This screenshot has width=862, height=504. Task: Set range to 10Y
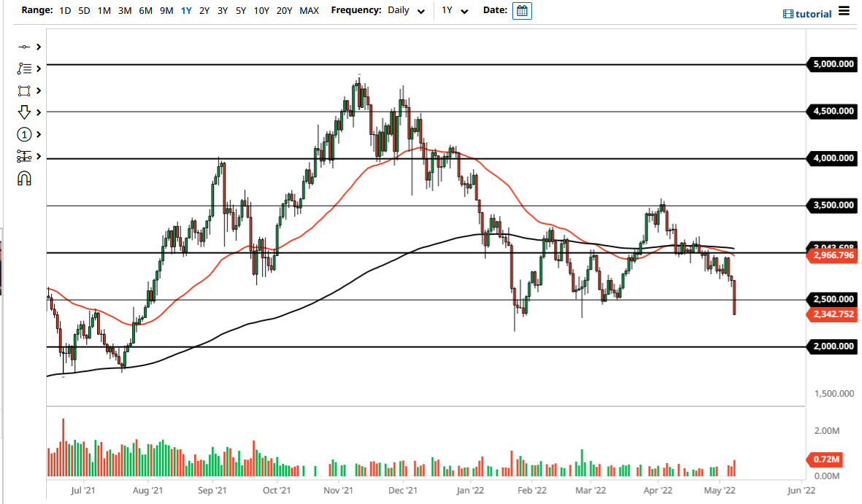click(262, 10)
